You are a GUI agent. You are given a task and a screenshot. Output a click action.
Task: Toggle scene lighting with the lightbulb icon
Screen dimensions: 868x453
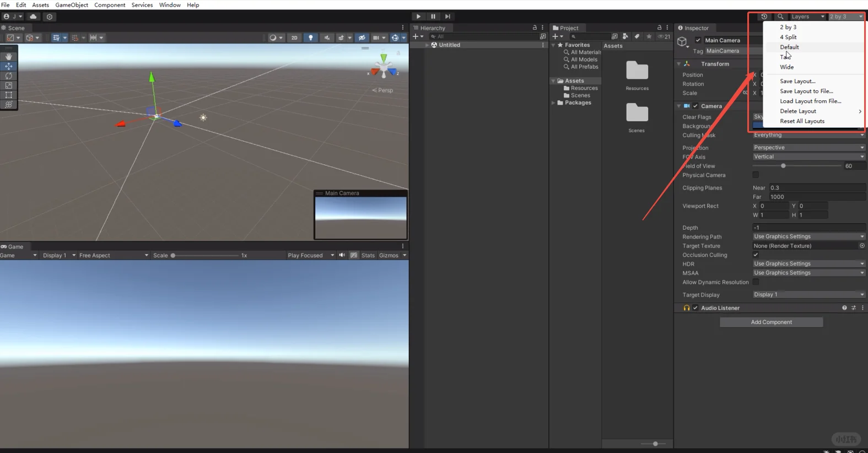[x=311, y=38]
